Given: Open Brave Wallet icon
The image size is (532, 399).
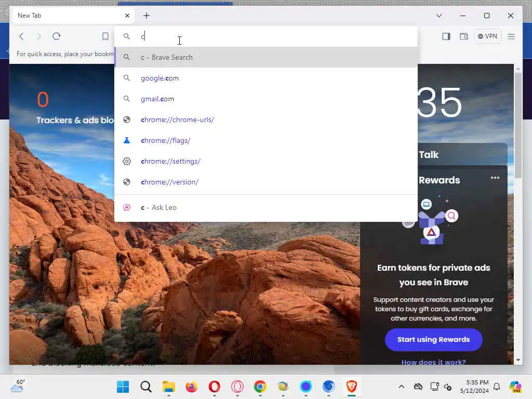Looking at the screenshot, I should 464,36.
